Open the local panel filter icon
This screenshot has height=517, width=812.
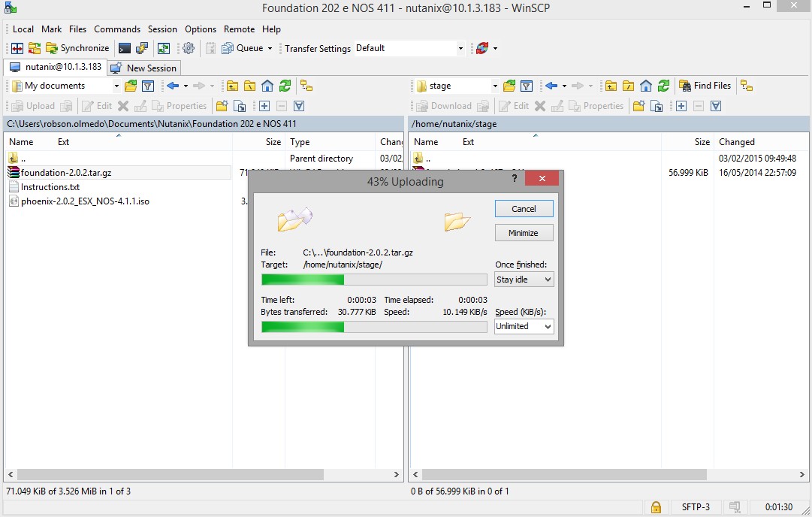pos(148,86)
